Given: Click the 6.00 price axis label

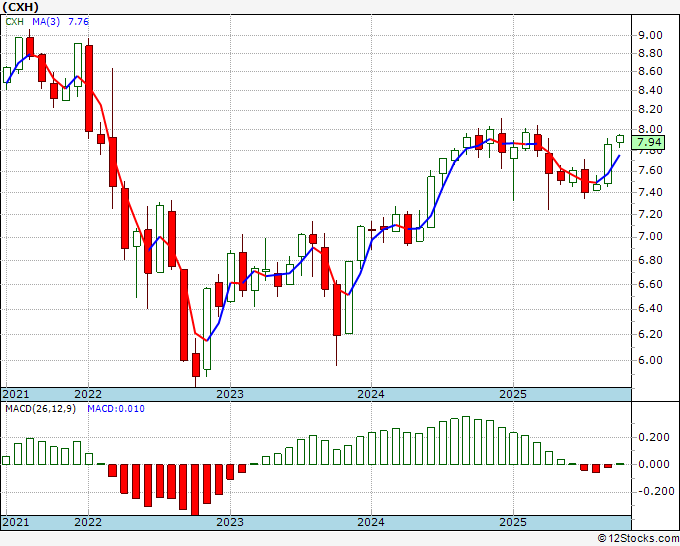Looking at the screenshot, I should pyautogui.click(x=650, y=360).
